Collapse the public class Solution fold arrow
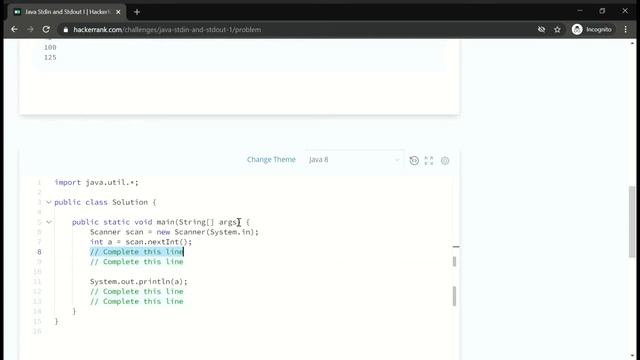 point(49,202)
